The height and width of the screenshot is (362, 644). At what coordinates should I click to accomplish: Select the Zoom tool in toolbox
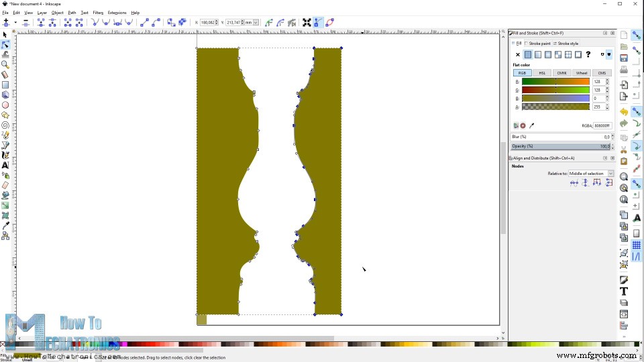pos(5,65)
